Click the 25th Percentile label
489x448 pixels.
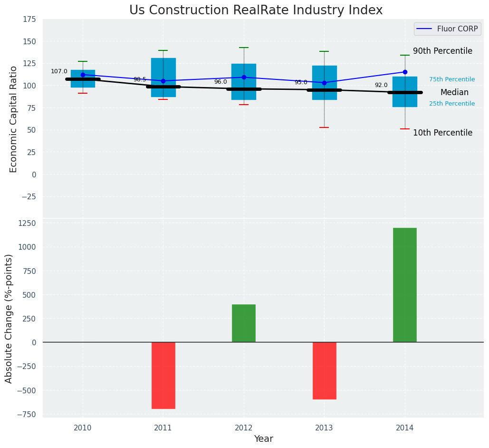click(x=451, y=104)
